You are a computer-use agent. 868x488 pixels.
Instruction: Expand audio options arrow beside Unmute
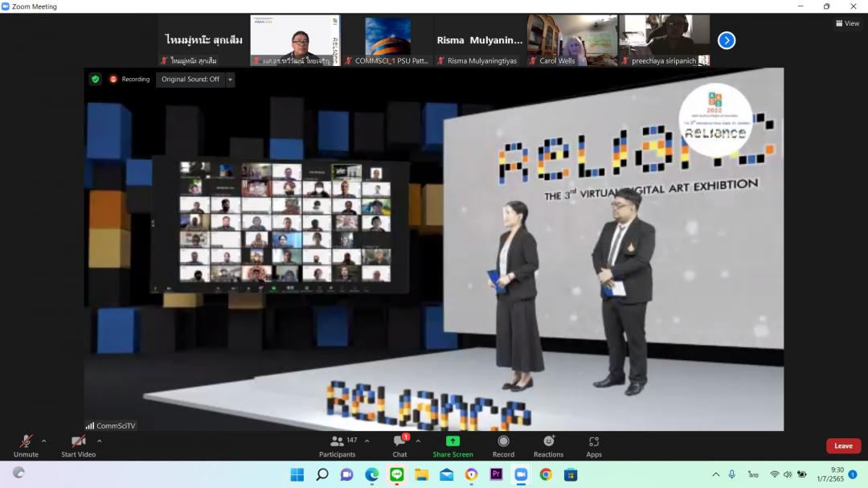click(x=43, y=441)
